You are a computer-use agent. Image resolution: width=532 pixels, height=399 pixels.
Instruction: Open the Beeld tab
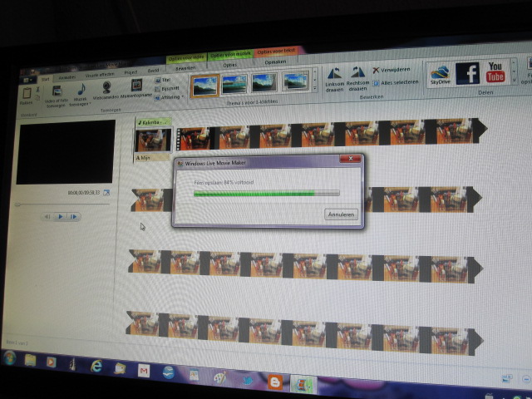[x=153, y=71]
